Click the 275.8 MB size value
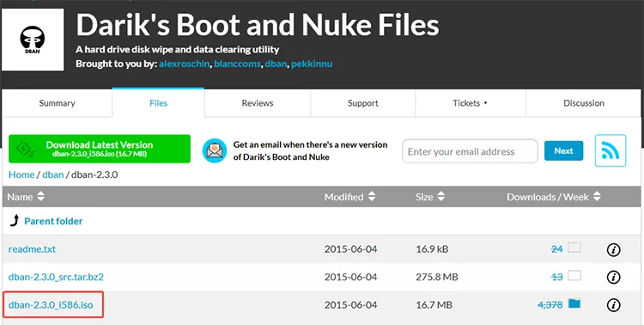644x325 pixels. (436, 277)
